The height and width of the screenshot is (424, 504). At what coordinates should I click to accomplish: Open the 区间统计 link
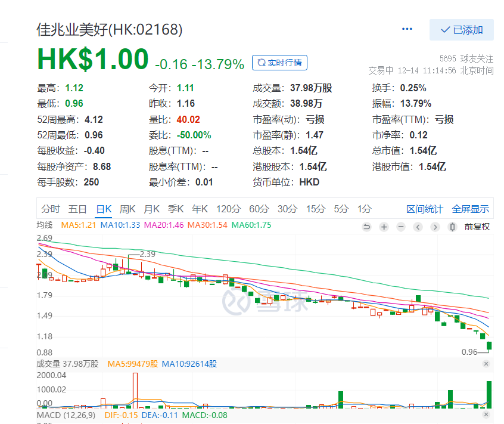pyautogui.click(x=425, y=209)
